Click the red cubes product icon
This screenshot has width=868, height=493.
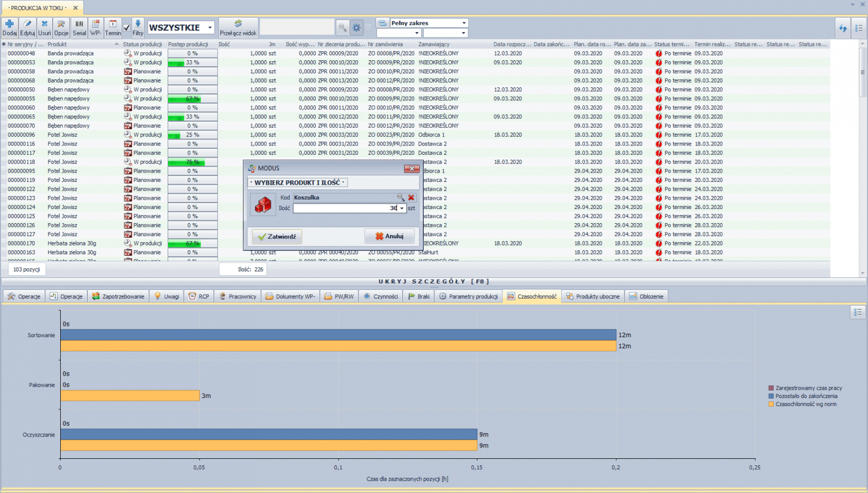point(263,204)
